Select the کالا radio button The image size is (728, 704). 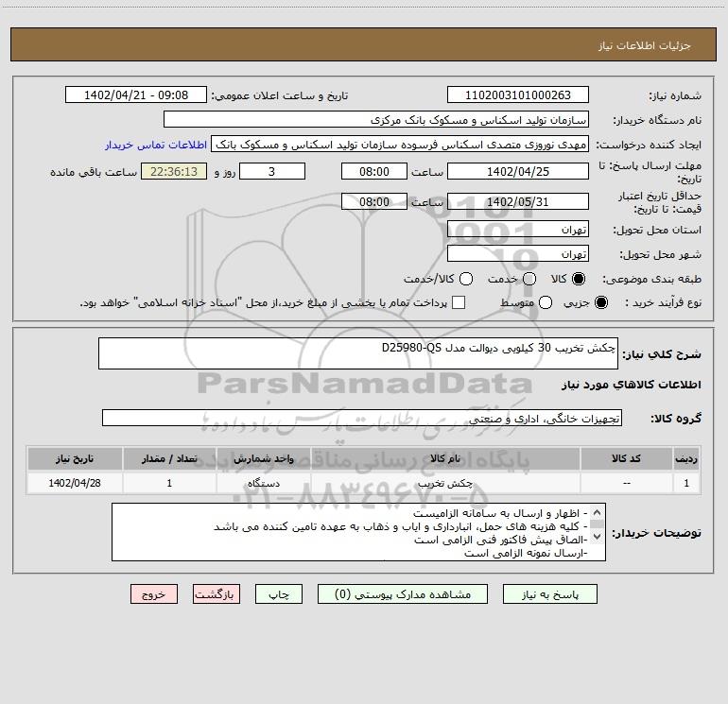coord(579,279)
